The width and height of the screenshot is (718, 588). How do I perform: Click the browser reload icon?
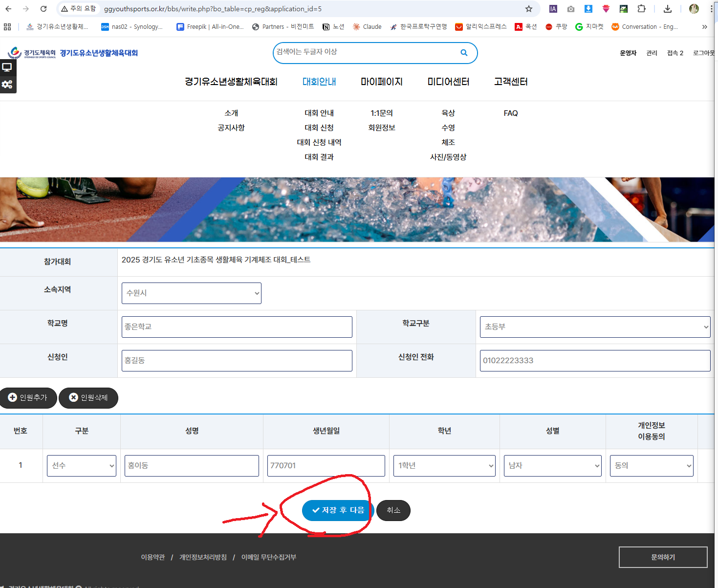[x=44, y=9]
